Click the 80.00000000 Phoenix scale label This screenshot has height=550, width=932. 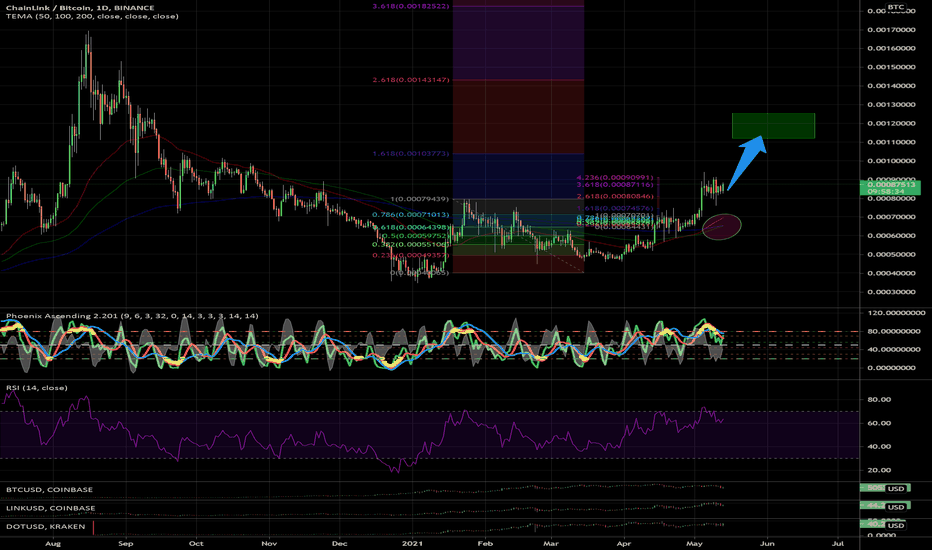click(896, 331)
